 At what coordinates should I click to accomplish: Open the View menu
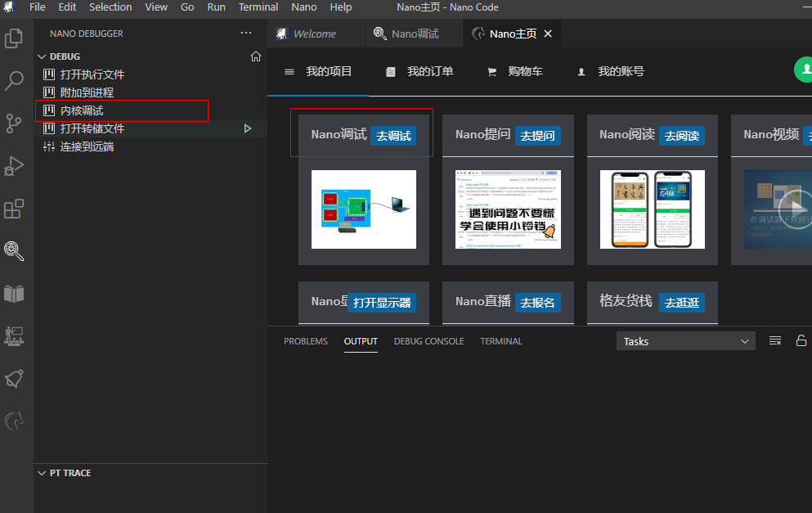[156, 7]
